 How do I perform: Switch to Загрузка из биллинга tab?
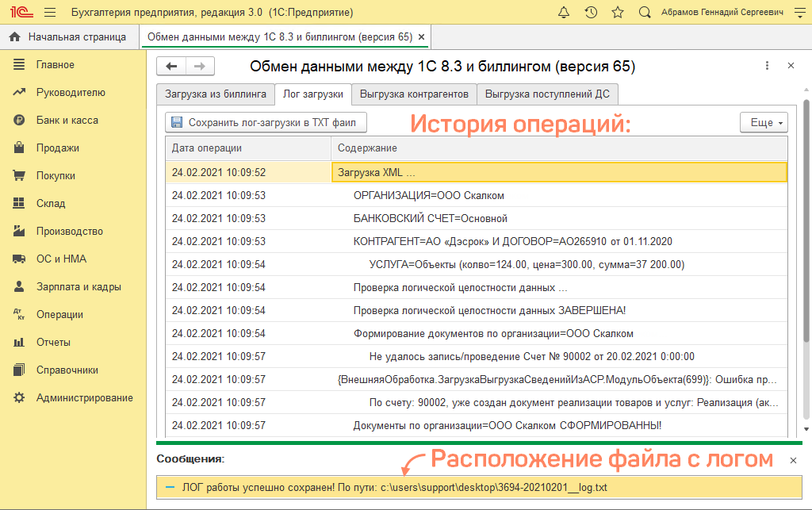pos(216,94)
